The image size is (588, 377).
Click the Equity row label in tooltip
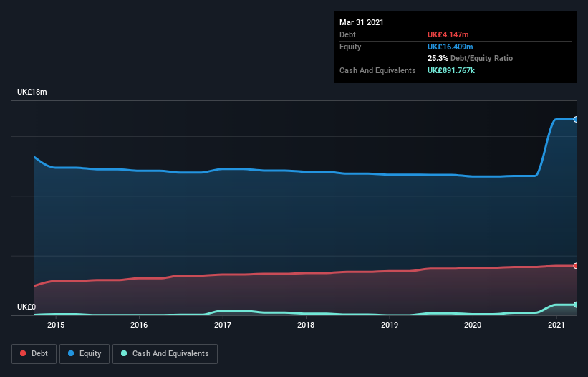pos(350,47)
